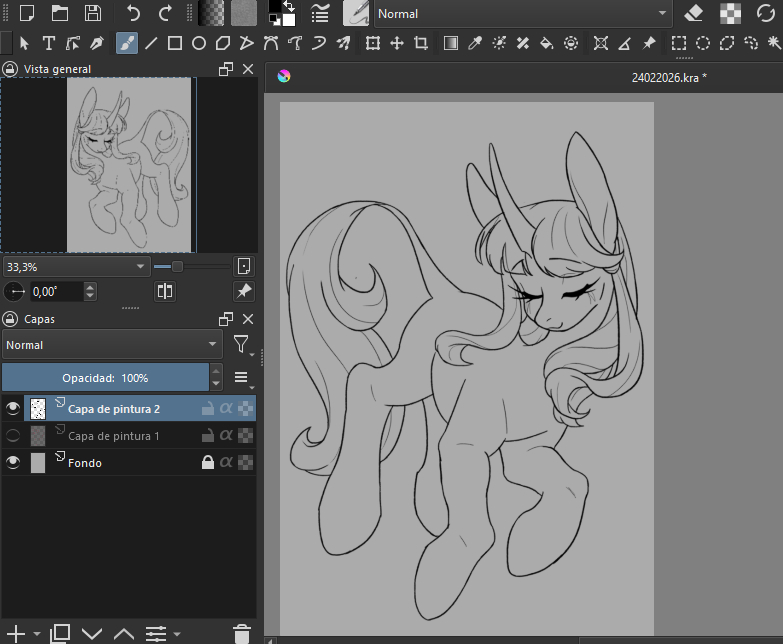The image size is (783, 644).
Task: Select the Capa de pintura 1 layer
Action: click(113, 436)
